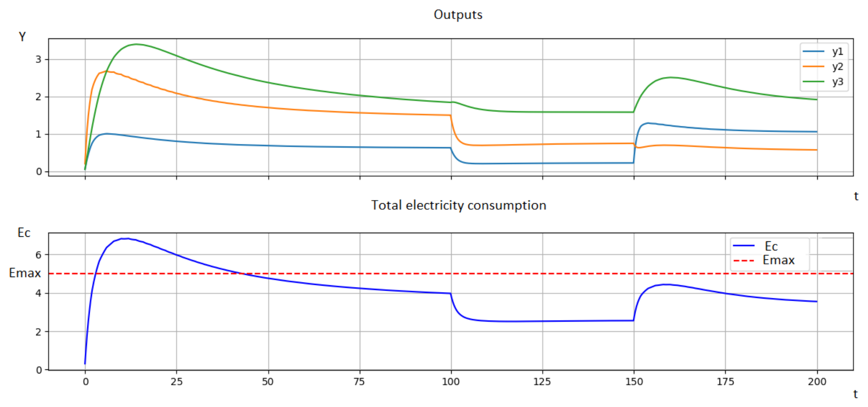Click the y2 legend entry

823,67
